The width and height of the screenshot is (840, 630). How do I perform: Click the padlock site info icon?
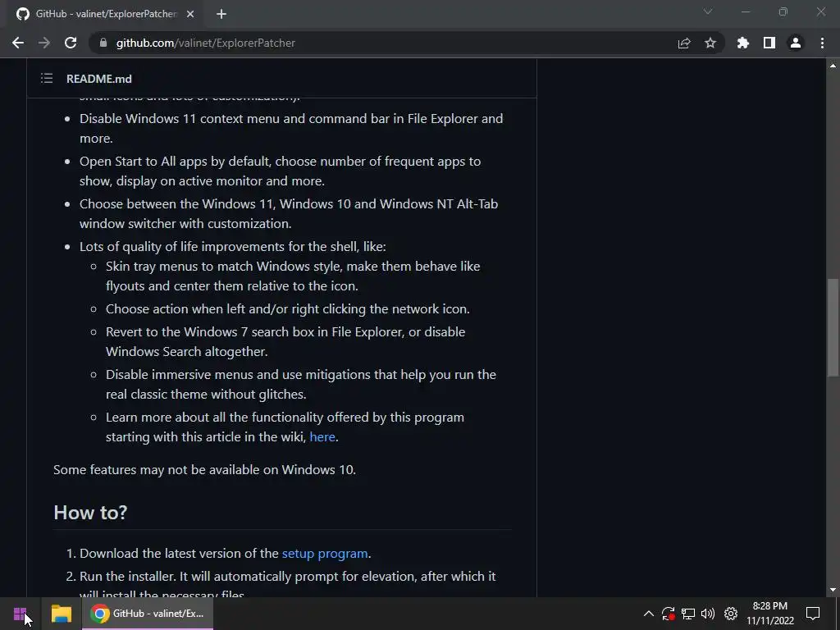tap(104, 43)
